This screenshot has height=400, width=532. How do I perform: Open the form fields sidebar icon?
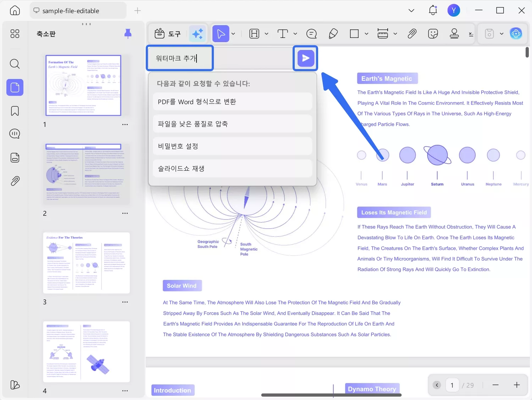(x=15, y=158)
